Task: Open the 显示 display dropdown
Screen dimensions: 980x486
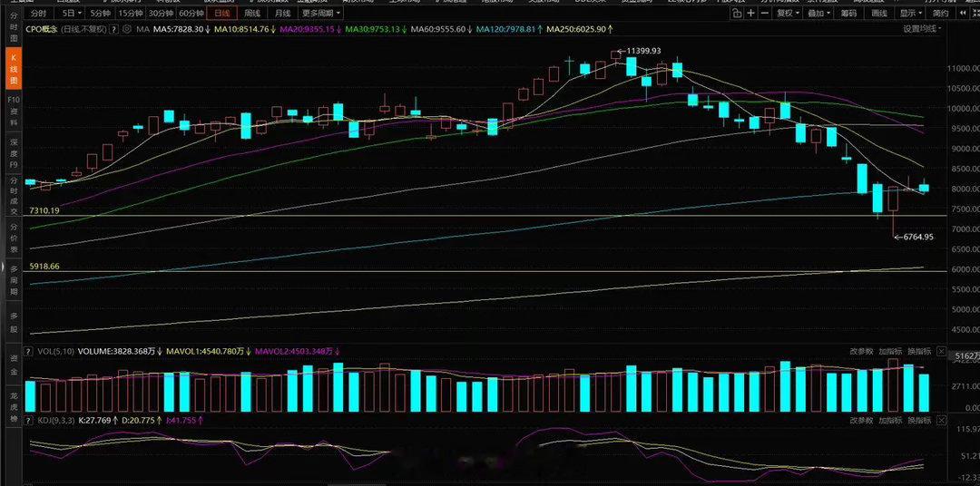Action: tap(911, 13)
